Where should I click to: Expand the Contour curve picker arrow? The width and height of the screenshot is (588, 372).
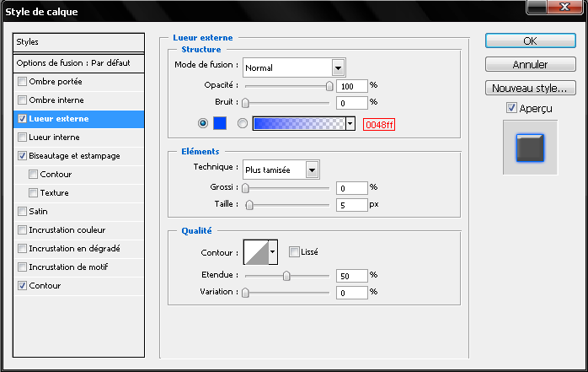click(x=273, y=252)
